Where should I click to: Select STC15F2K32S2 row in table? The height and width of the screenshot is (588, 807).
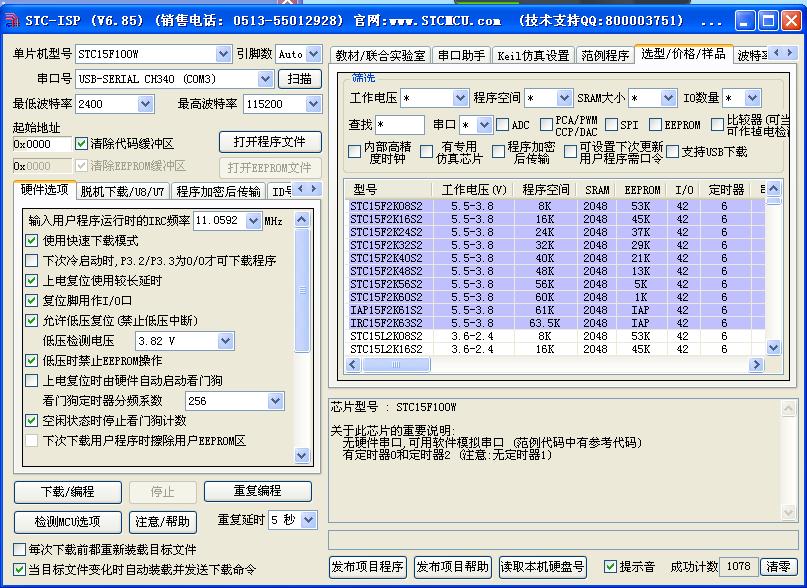pyautogui.click(x=555, y=245)
